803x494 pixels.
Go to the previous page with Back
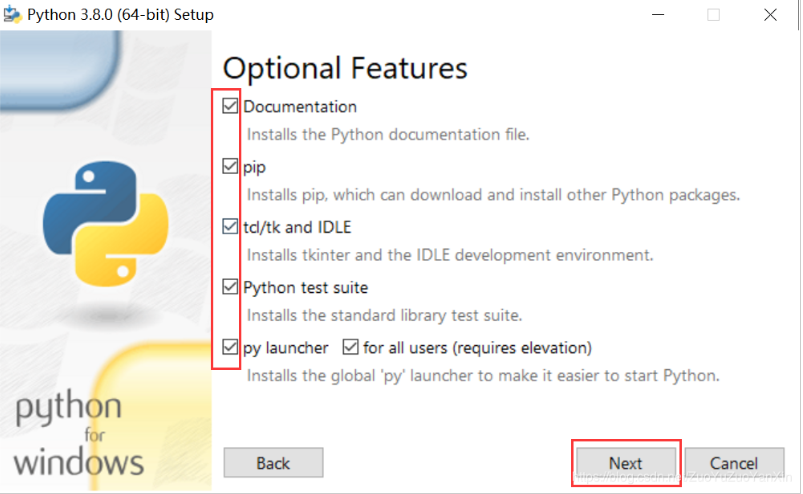click(x=273, y=463)
